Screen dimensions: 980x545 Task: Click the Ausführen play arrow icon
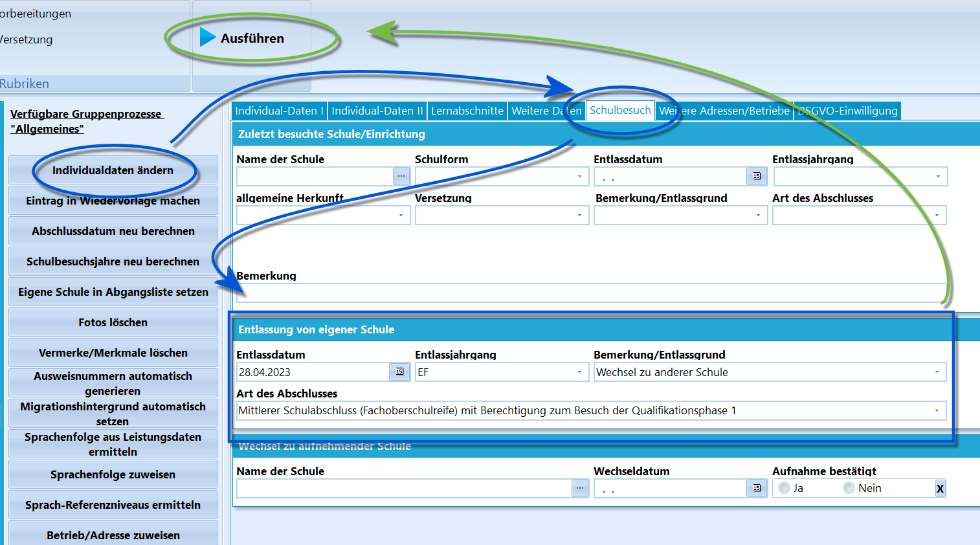208,38
